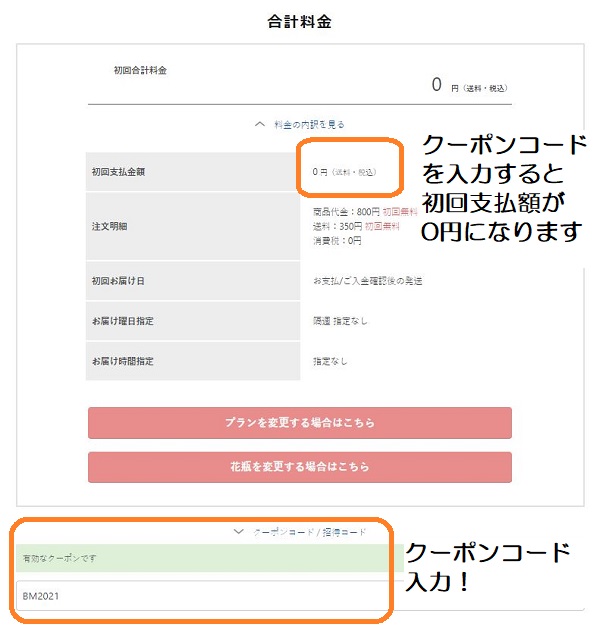The image size is (600, 626).
Task: Select the 初回お届け日 row label
Action: click(x=118, y=281)
